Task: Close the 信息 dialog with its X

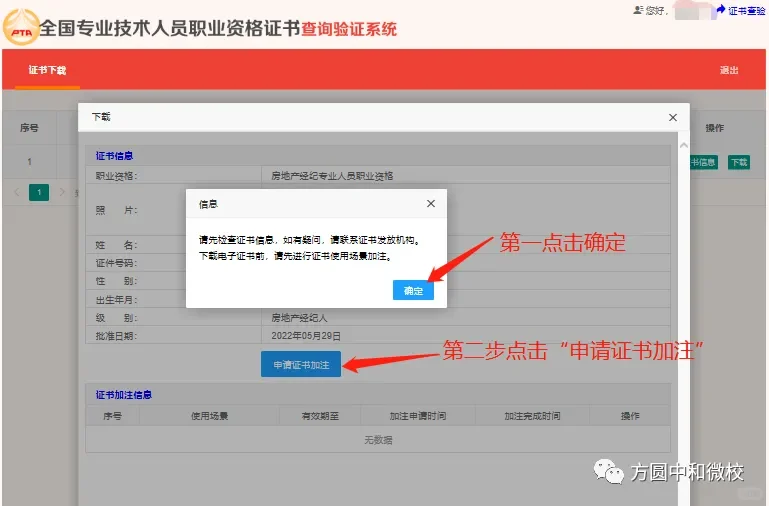Action: (431, 203)
